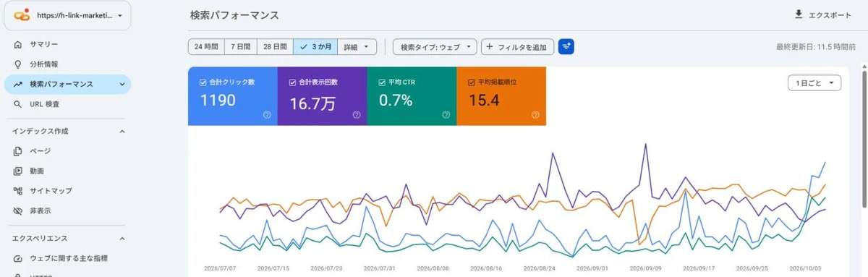Open the property selector dropdown

tap(67, 15)
